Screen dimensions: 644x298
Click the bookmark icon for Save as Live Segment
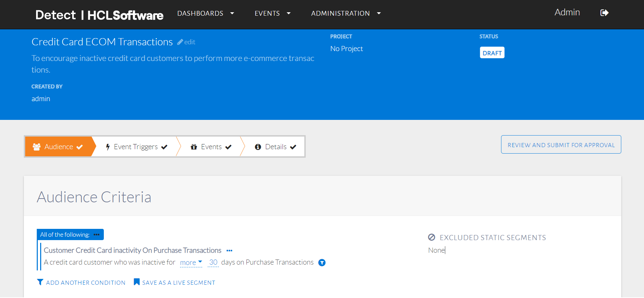136,282
